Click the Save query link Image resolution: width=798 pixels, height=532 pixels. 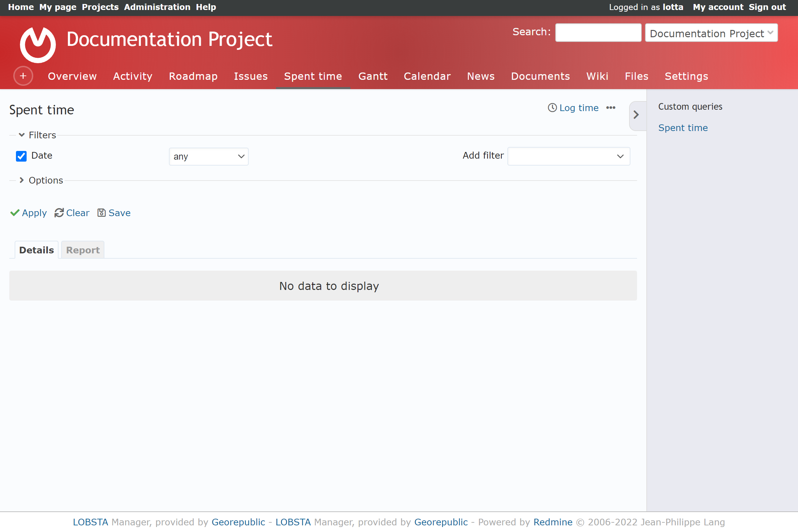click(x=119, y=213)
